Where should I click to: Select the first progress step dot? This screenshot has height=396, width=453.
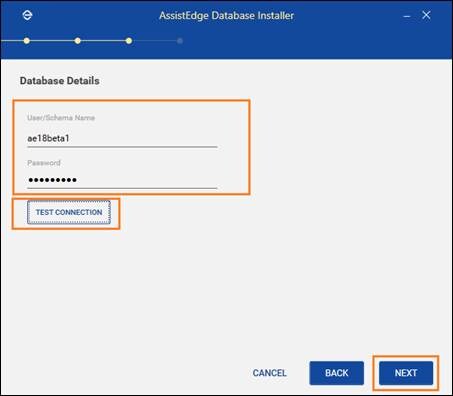[27, 41]
